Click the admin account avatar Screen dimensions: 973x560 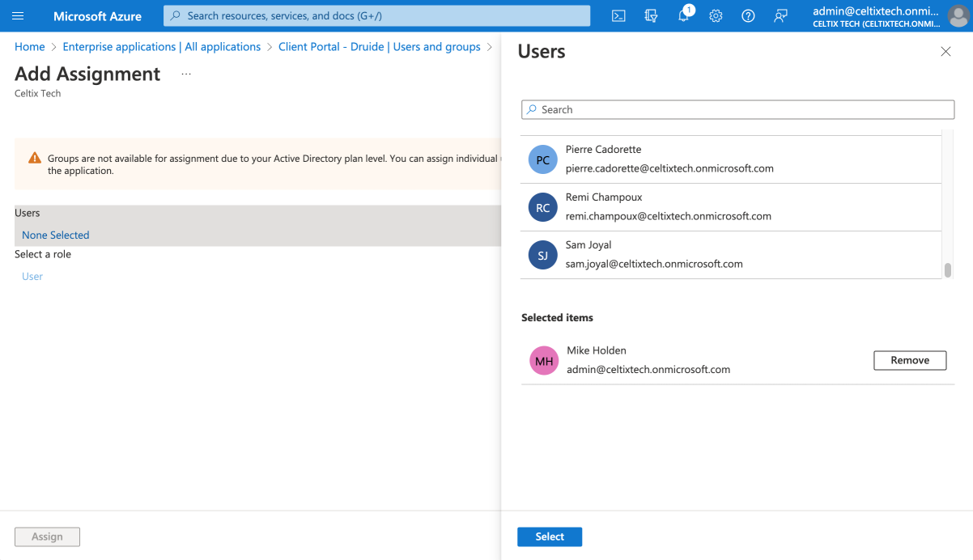(956, 16)
